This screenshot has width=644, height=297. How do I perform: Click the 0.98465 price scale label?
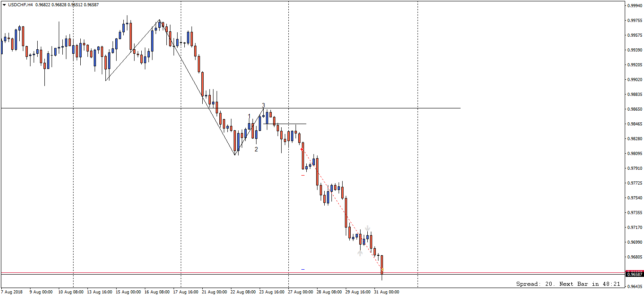tap(634, 124)
